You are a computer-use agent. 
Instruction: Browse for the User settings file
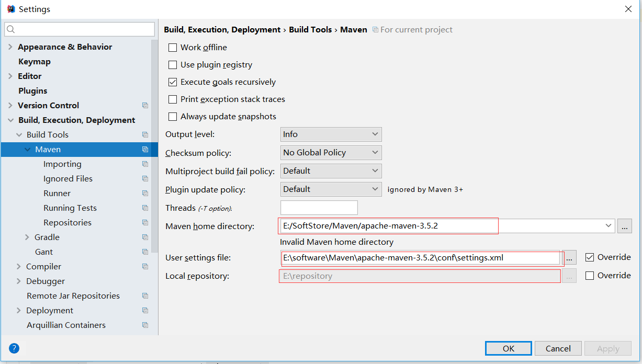click(x=570, y=257)
